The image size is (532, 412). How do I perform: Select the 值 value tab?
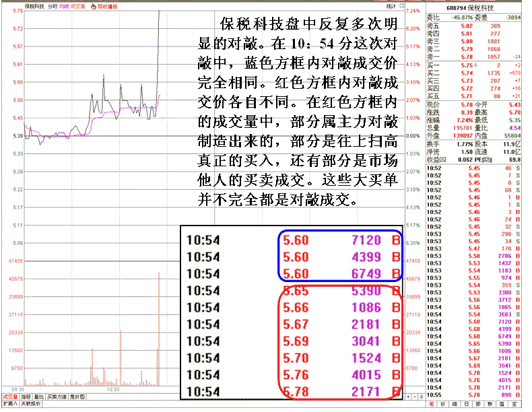pos(502,404)
